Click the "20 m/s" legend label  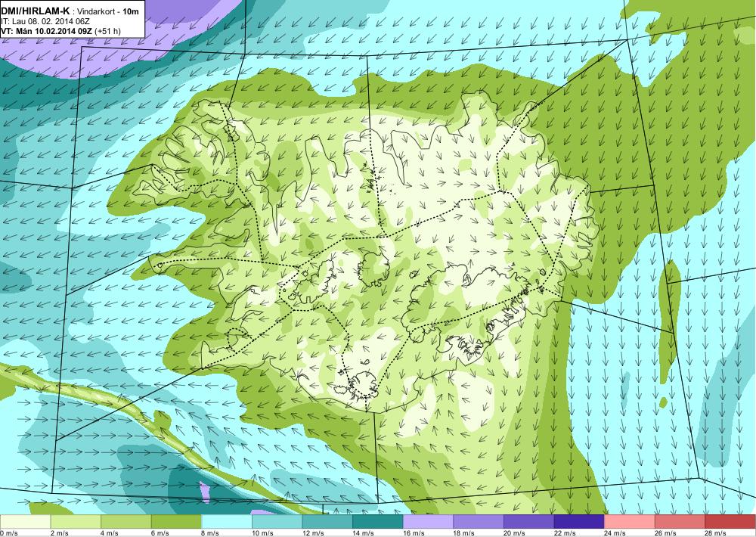(514, 533)
